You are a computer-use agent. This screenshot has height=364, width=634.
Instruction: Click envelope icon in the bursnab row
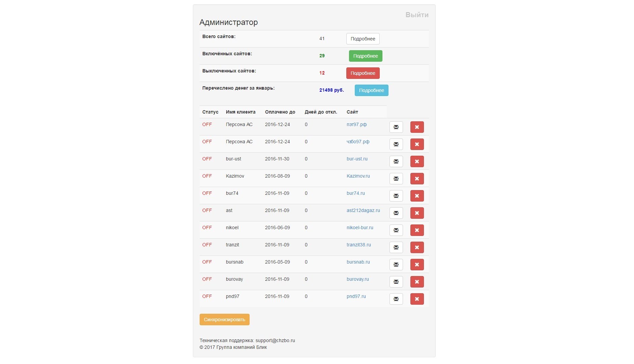point(396,265)
